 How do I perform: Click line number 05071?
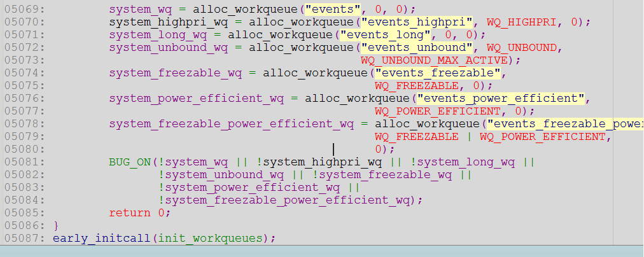pyautogui.click(x=24, y=34)
